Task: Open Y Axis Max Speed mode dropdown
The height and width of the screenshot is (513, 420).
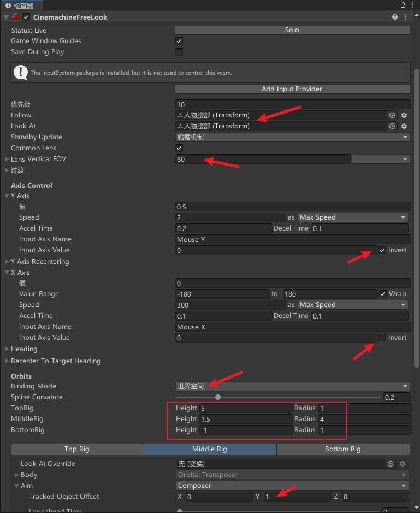Action: pos(353,217)
